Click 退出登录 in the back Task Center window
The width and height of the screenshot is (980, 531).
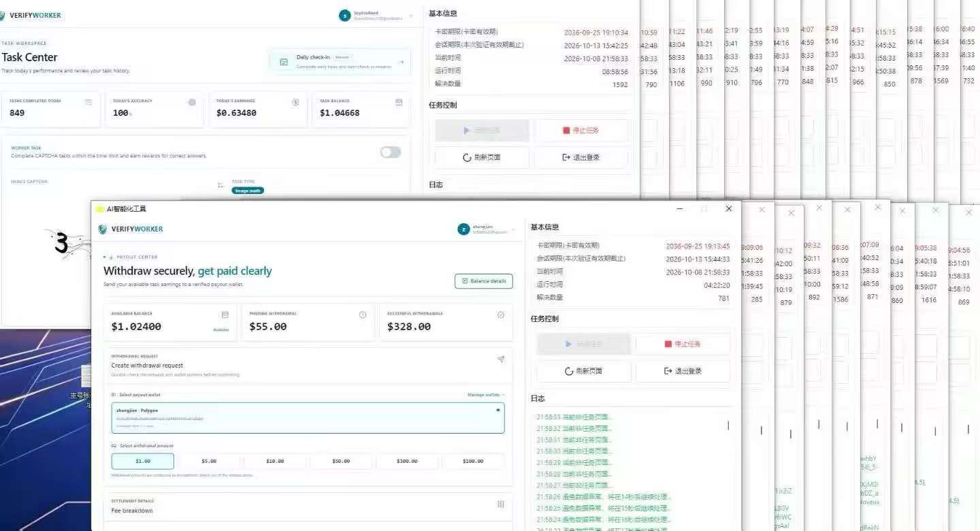pos(581,157)
